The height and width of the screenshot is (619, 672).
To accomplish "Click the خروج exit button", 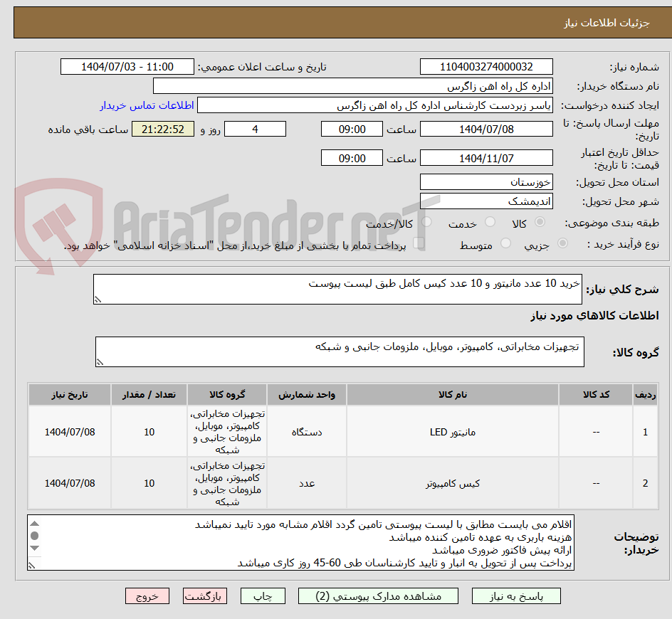I will (147, 596).
